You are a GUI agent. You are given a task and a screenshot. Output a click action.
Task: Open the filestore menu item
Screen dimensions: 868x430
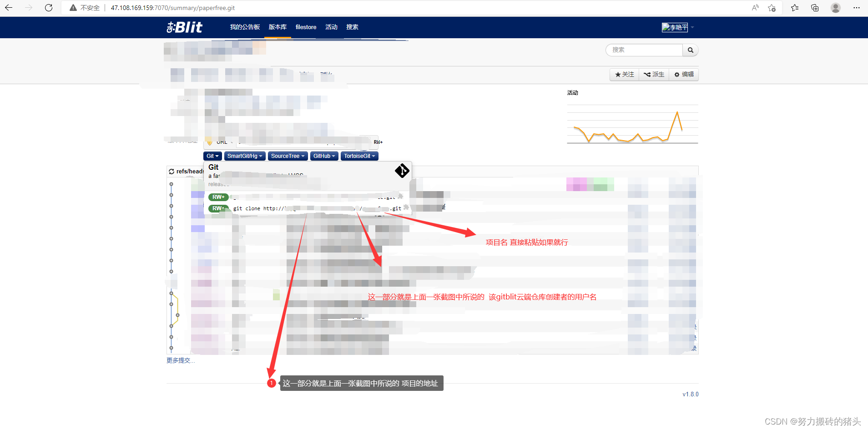[x=306, y=27]
